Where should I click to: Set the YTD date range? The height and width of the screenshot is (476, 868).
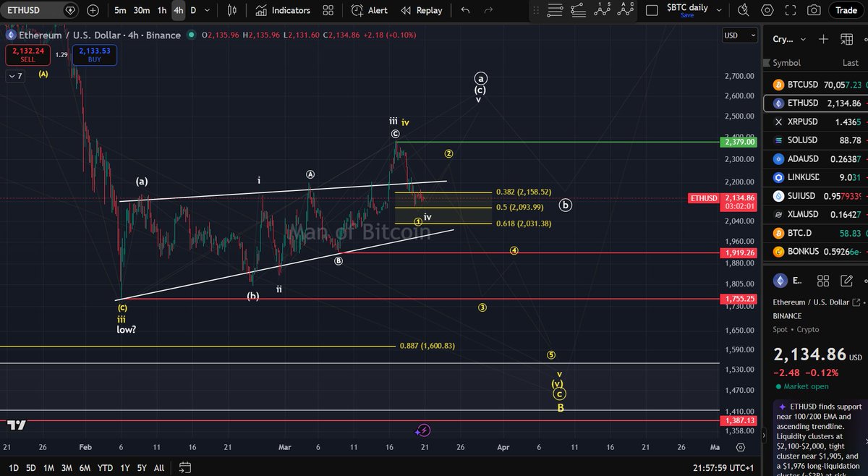(x=105, y=467)
